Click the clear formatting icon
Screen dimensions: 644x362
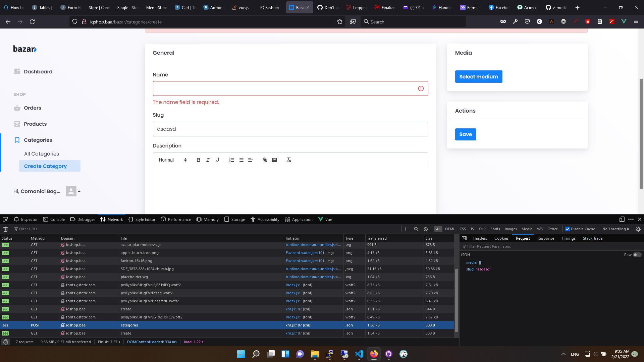(x=289, y=160)
